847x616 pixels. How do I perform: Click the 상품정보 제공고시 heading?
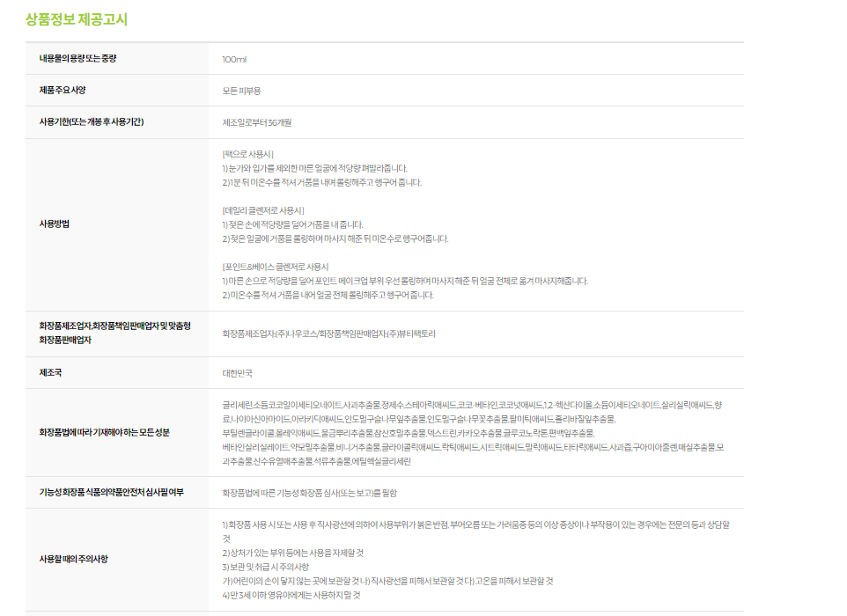point(77,19)
